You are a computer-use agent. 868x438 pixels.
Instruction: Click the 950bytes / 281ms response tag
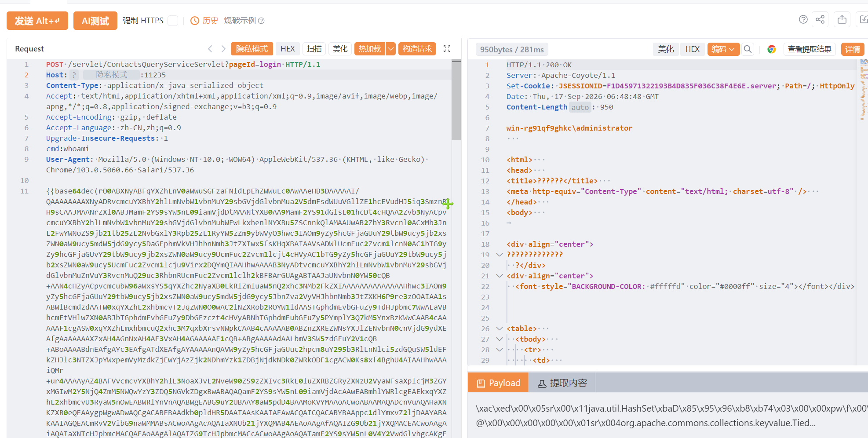[x=512, y=50]
